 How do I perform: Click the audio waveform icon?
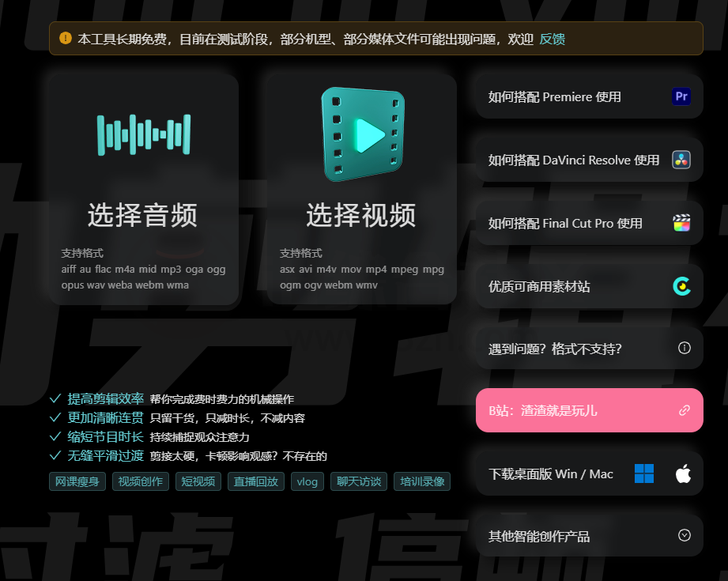point(143,134)
